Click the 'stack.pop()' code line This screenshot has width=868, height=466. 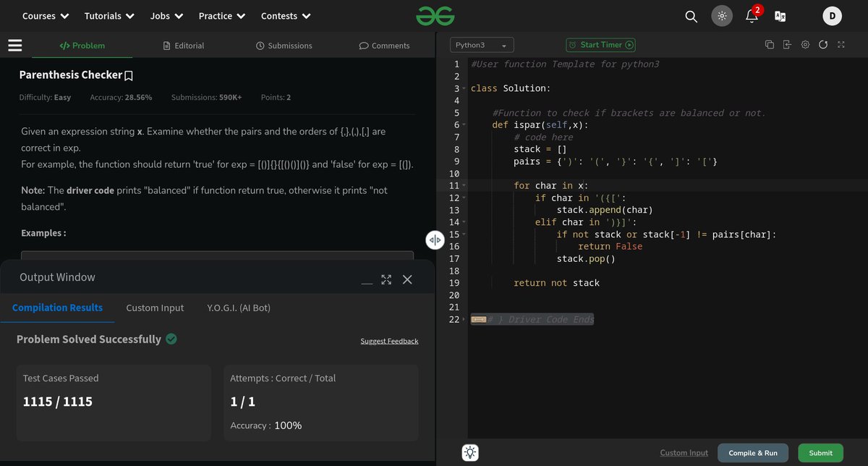tap(586, 258)
